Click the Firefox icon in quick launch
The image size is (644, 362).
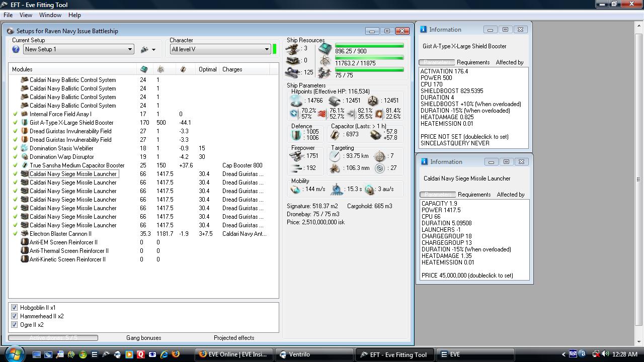tap(176, 354)
